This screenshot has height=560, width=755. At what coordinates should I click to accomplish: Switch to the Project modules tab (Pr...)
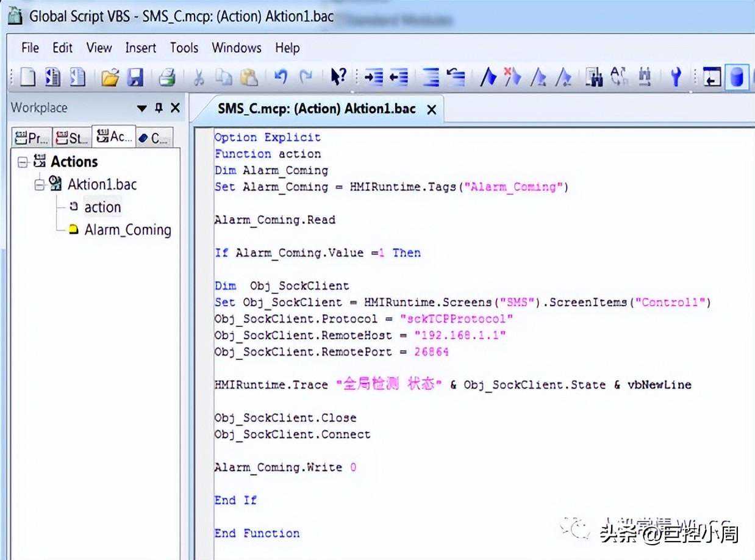(31, 138)
